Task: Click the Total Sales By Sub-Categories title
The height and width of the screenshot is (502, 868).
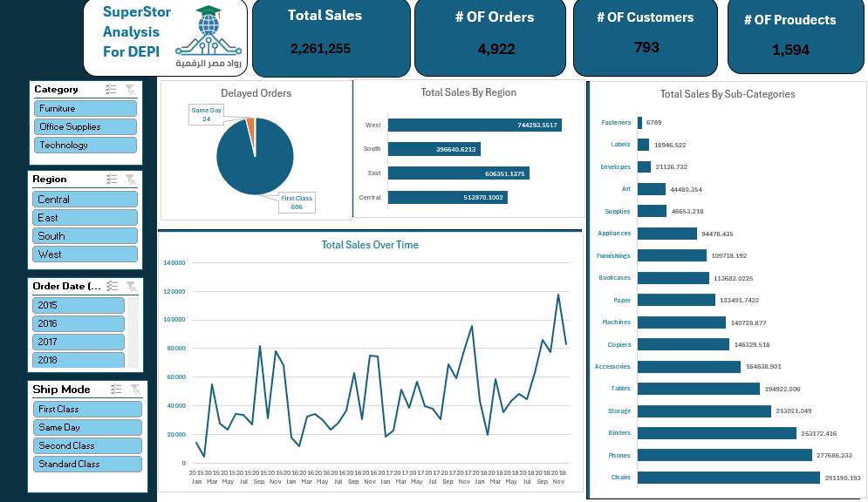Action: [728, 94]
